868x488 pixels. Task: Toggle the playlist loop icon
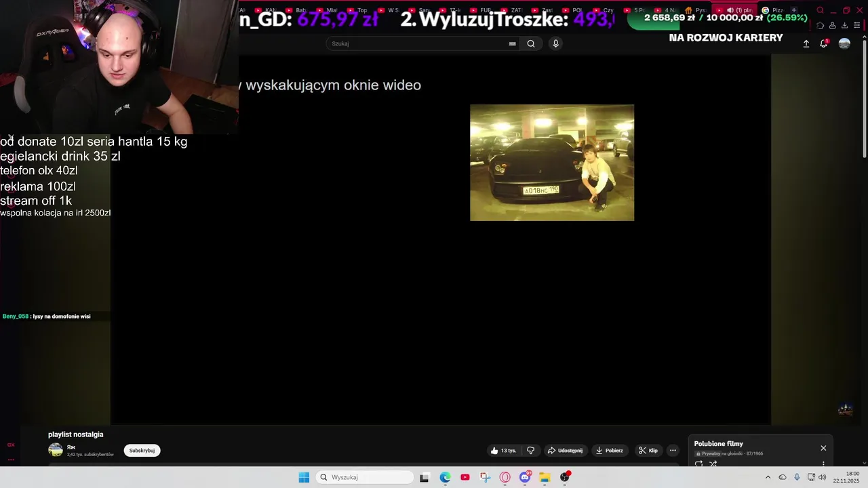[x=698, y=464]
